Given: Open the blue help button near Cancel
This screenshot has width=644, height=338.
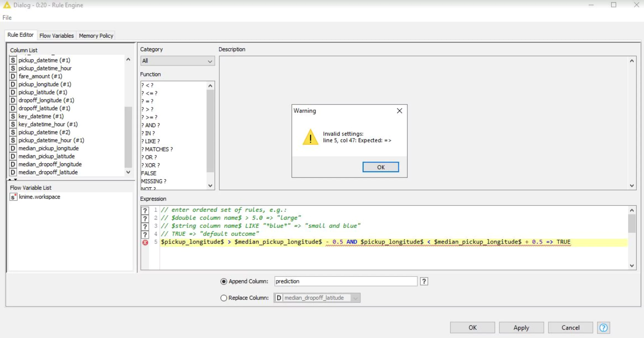Looking at the screenshot, I should [x=603, y=328].
